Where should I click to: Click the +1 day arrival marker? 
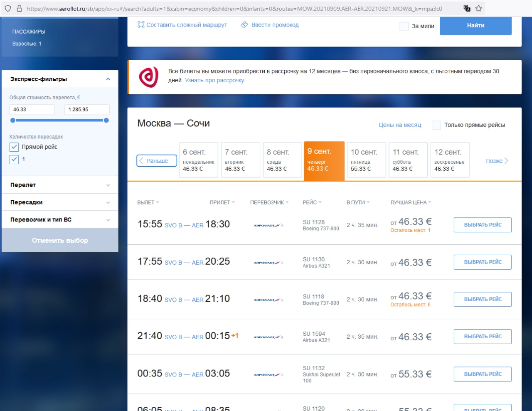[x=235, y=335]
